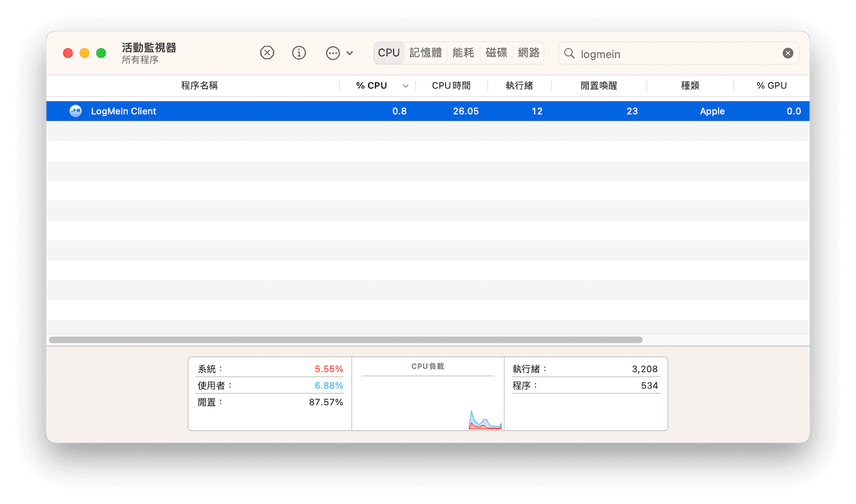856x504 pixels.
Task: Click the horizontal scrollbar at the bottom
Action: coord(348,339)
